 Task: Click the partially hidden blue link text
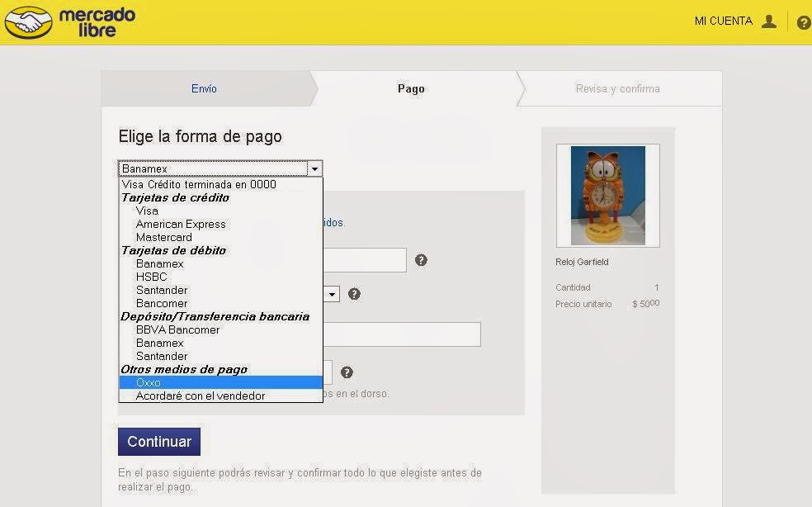[334, 222]
